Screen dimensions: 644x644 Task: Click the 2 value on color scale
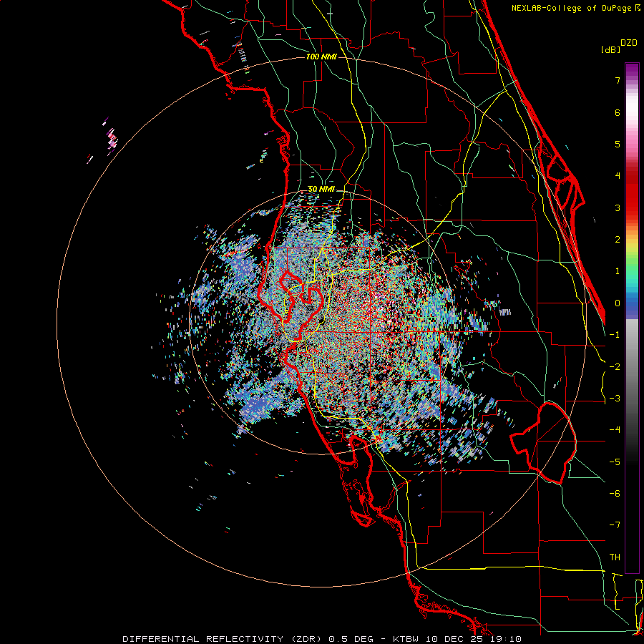(618, 240)
